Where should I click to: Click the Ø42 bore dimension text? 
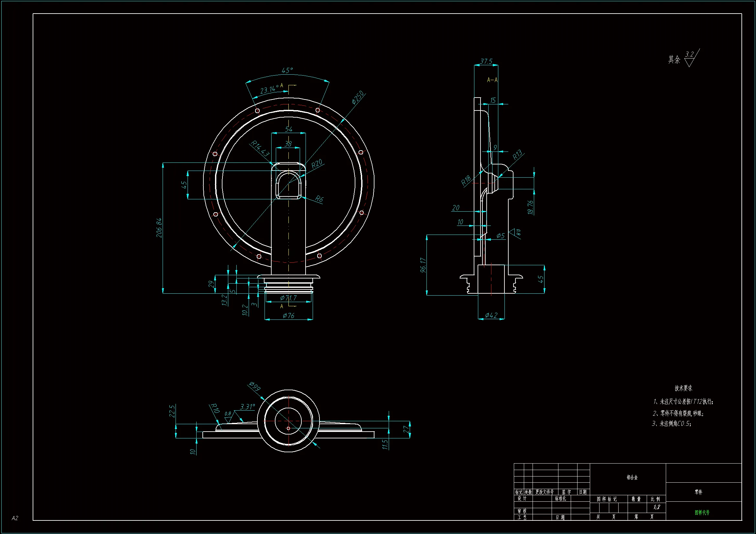(491, 316)
